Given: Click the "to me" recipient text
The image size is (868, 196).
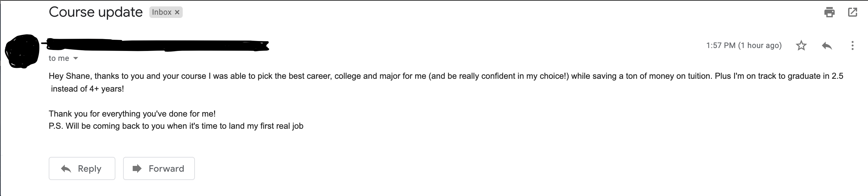Looking at the screenshot, I should click(59, 58).
